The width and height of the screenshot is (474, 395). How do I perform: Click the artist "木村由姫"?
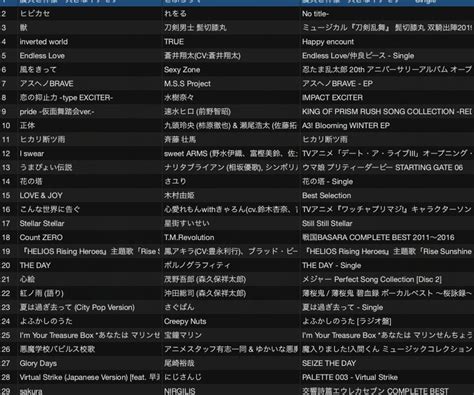(179, 195)
